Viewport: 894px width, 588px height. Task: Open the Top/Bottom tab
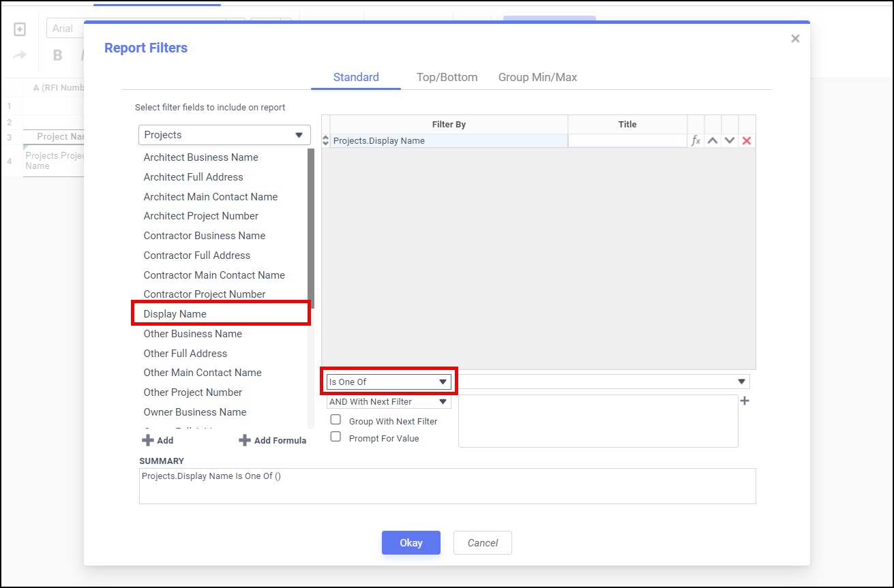click(x=447, y=77)
